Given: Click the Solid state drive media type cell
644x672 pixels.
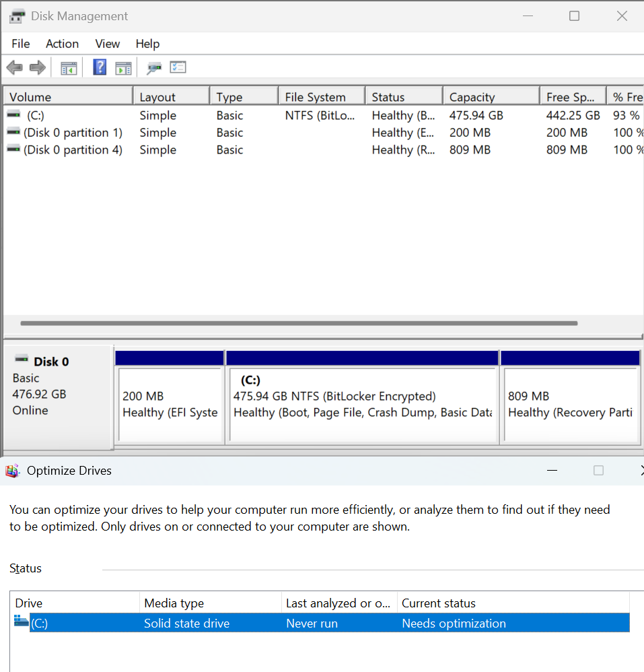Looking at the screenshot, I should point(186,623).
